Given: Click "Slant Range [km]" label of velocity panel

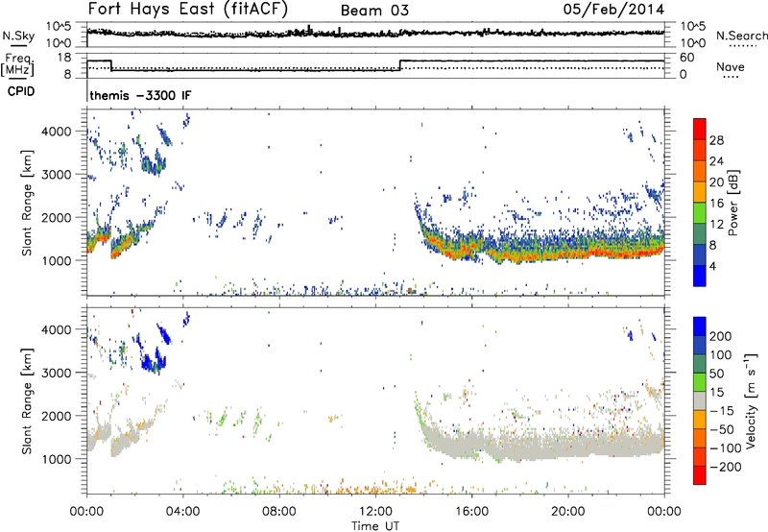Looking at the screenshot, I should 27,401.
